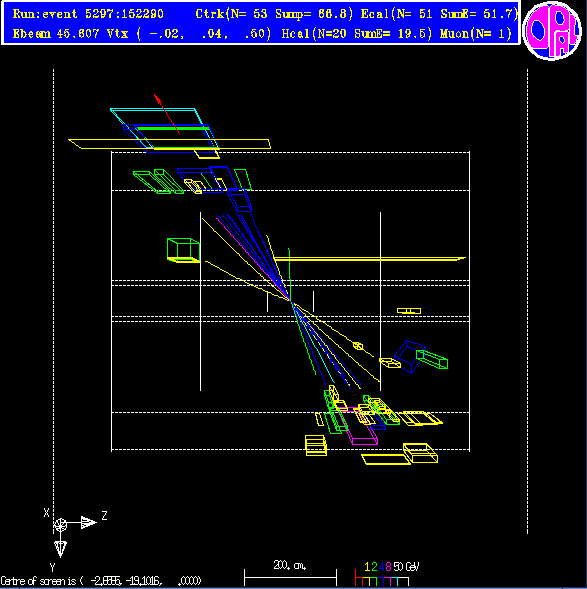Select the cyan muon chamber outline
The width and height of the screenshot is (587, 589).
click(163, 128)
